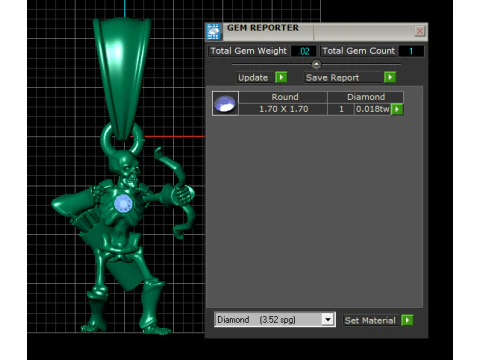Run Update with its green arrow

(x=281, y=77)
